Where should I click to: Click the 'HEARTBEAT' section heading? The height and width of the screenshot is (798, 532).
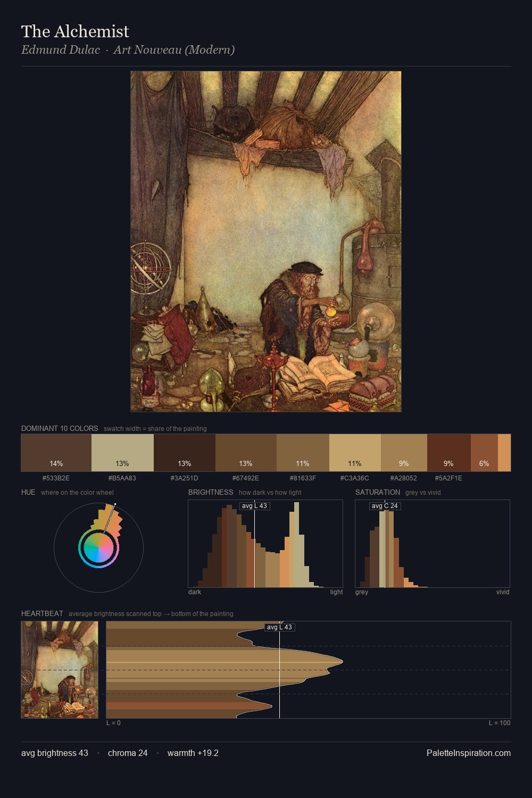click(42, 613)
